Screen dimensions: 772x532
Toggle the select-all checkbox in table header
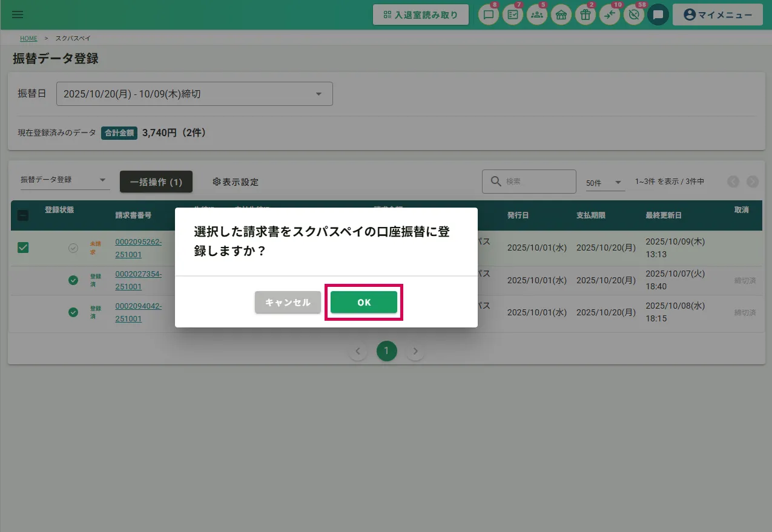coord(22,215)
